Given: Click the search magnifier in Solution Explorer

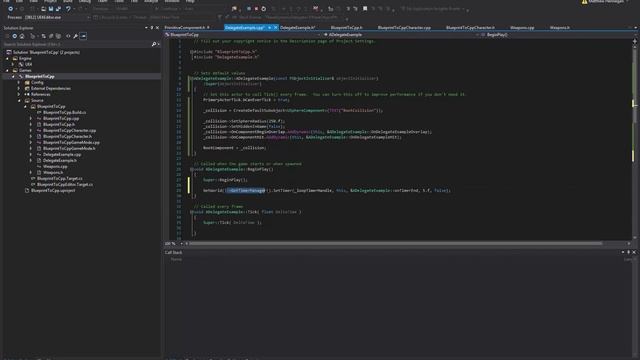Looking at the screenshot, I should coord(154,44).
